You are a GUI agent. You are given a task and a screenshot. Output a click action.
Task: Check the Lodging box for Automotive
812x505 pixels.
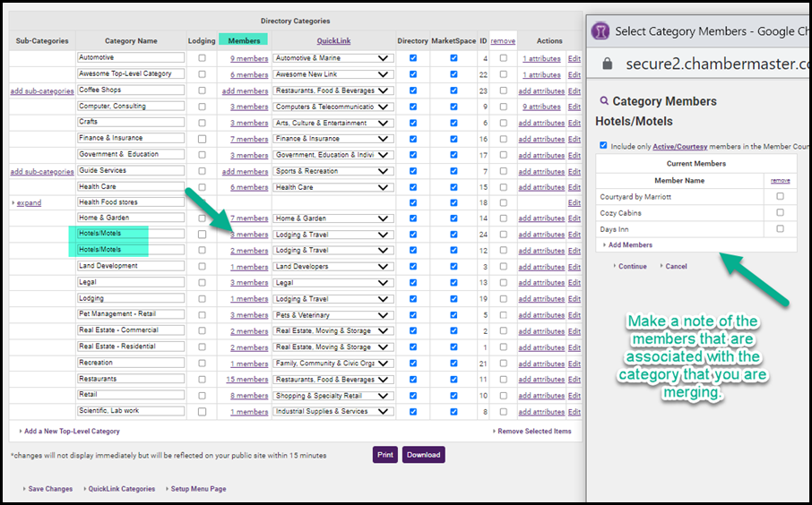[202, 58]
